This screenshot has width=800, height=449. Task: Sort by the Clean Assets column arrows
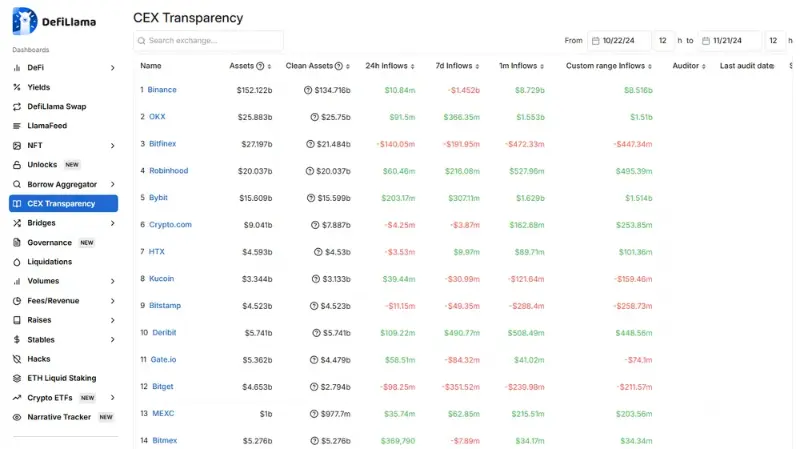pyautogui.click(x=347, y=66)
